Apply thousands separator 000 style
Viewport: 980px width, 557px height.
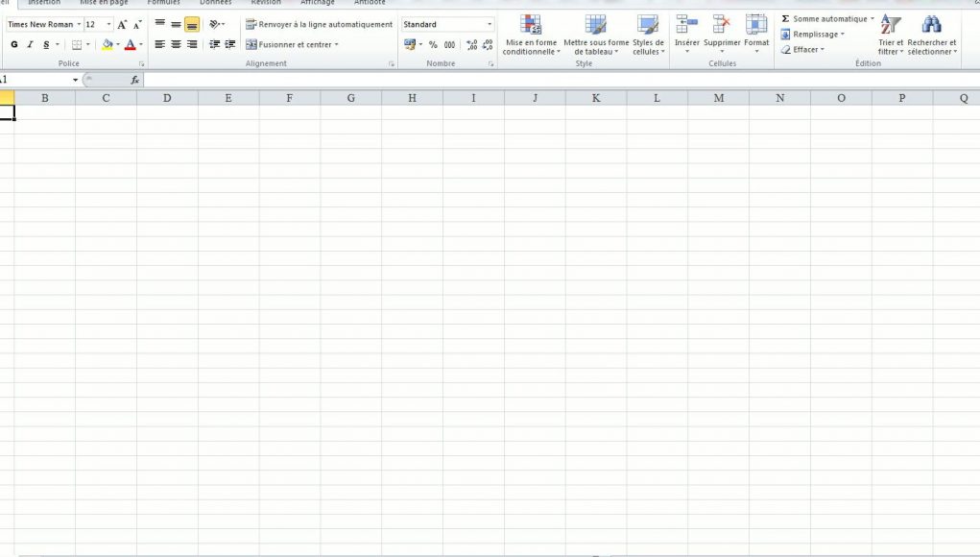(449, 44)
